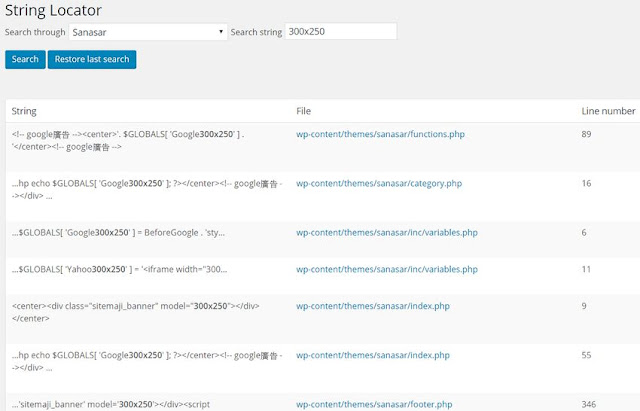The height and width of the screenshot is (411, 640).
Task: Click the Line number column header
Action: coord(608,111)
